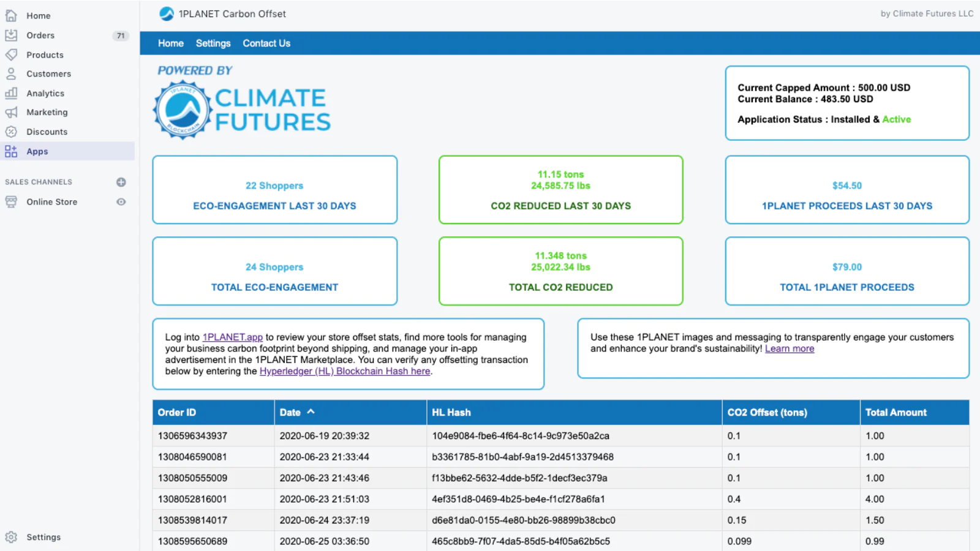Click the 0.4 CO2 offset value

(x=734, y=499)
